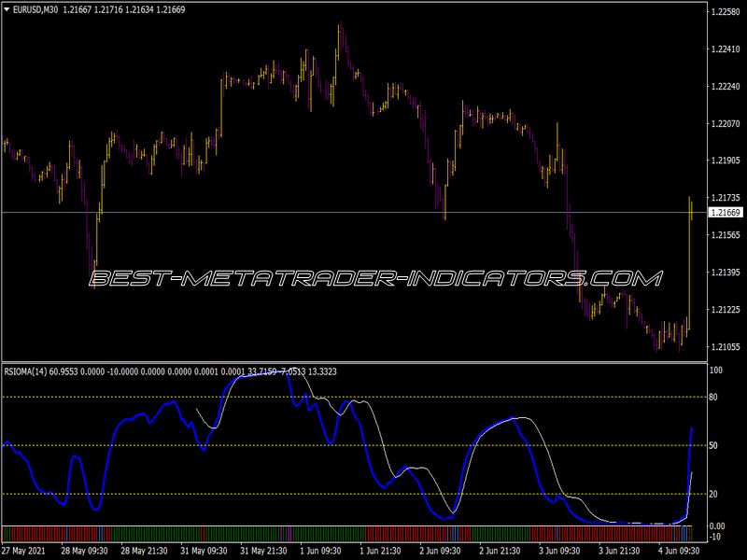Click the last tall yellow candle
This screenshot has width=747, height=560.
coord(689,263)
